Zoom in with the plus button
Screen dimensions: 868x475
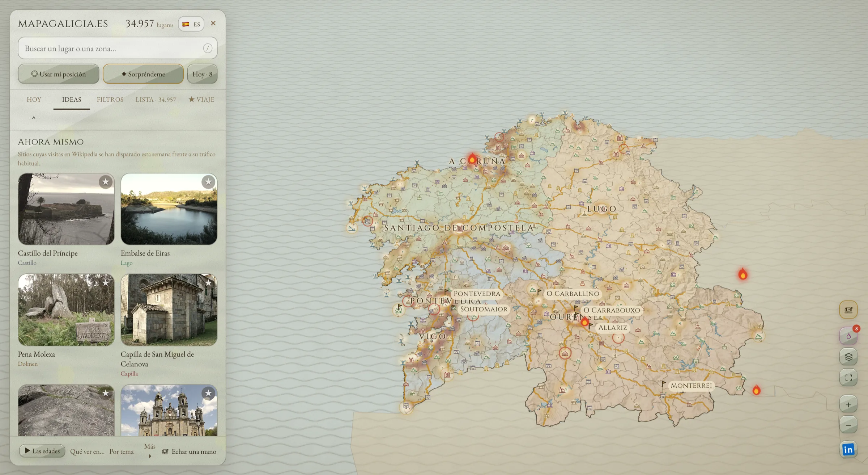[848, 404]
